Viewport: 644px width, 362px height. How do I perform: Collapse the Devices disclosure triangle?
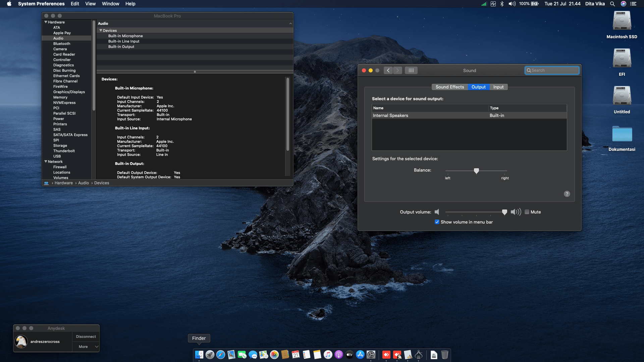[x=101, y=31]
